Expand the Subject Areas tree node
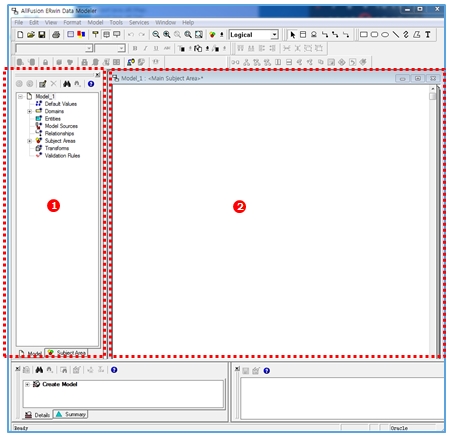The height and width of the screenshot is (438, 453). [x=29, y=141]
